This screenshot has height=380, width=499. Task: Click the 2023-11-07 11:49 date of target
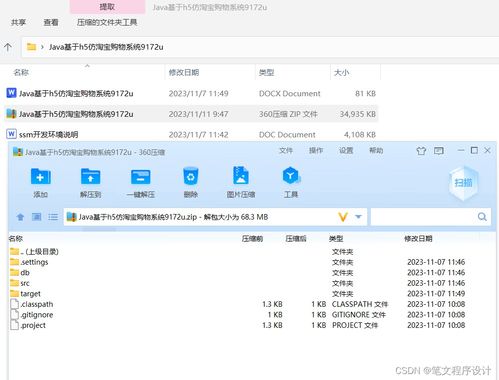pyautogui.click(x=436, y=294)
